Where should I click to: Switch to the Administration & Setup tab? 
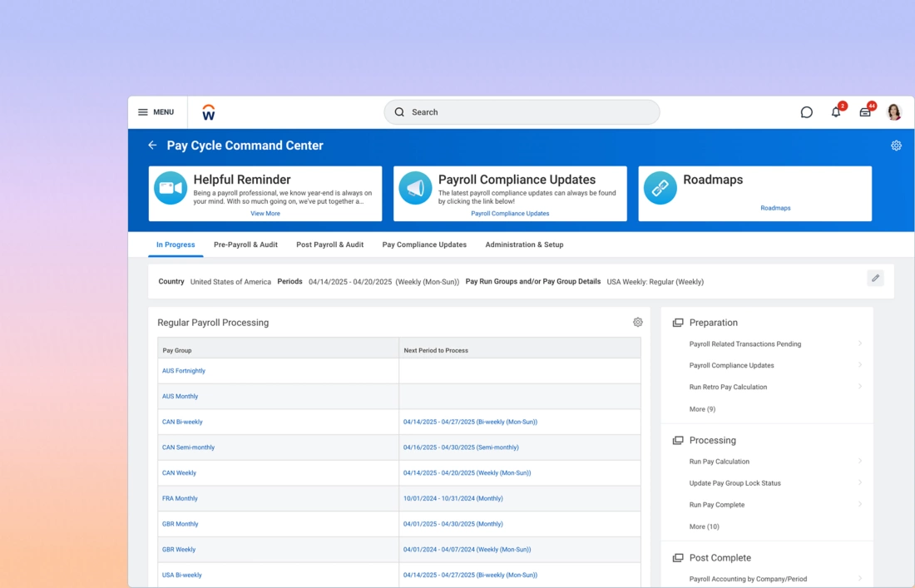tap(524, 245)
